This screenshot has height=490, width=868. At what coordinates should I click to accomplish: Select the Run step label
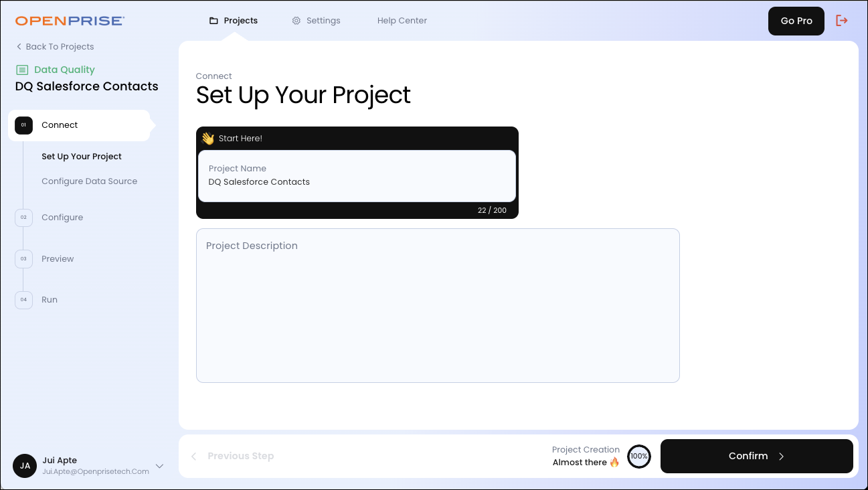[50, 300]
